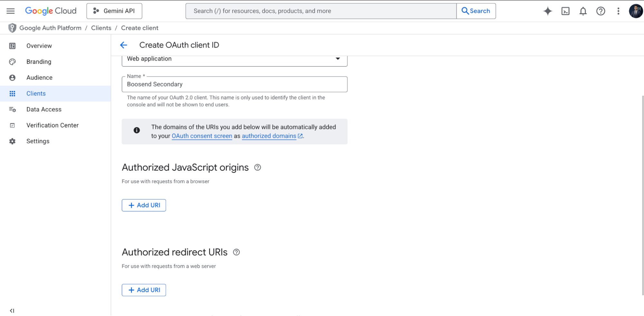This screenshot has height=316, width=644.
Task: Open the Gemini AI assistant
Action: 547,11
